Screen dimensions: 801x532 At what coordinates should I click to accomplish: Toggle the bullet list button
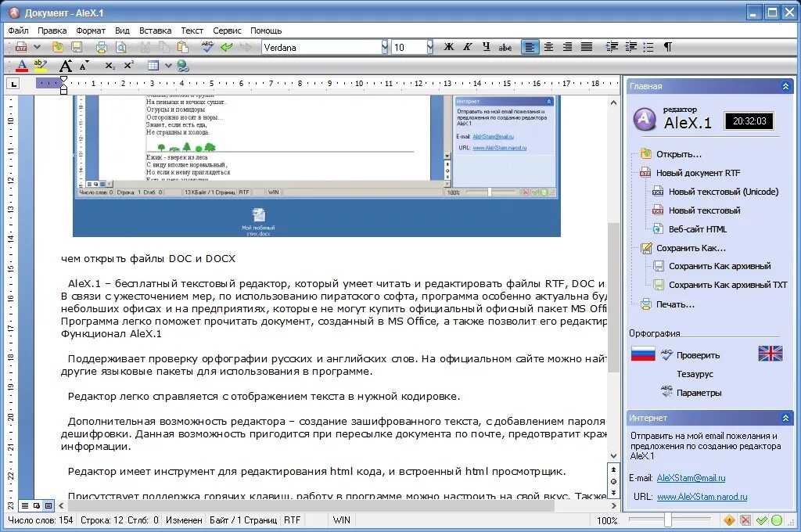coord(648,47)
